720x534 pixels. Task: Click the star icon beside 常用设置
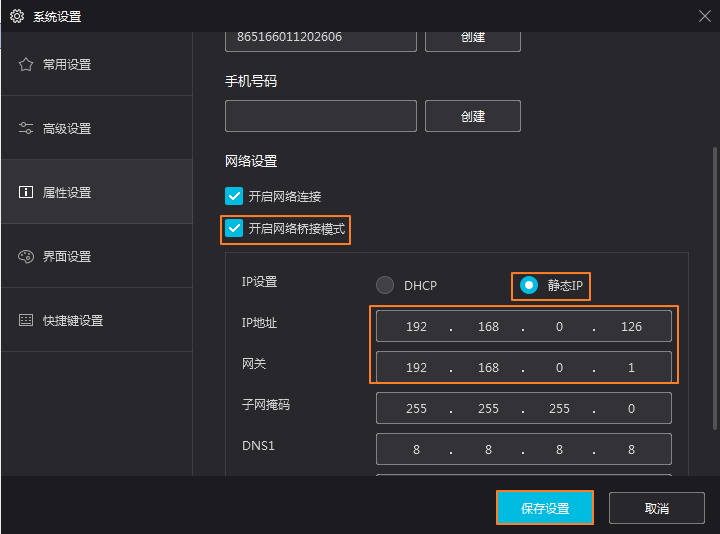26,64
